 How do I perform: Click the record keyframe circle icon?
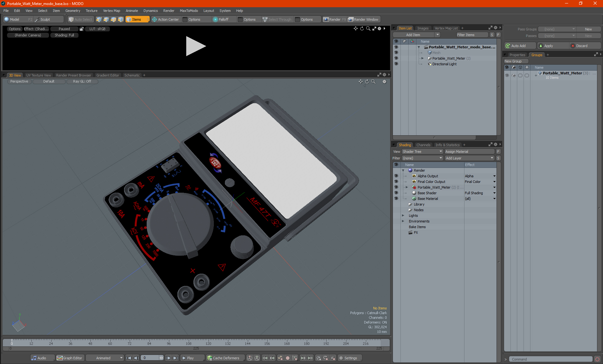coord(287,358)
